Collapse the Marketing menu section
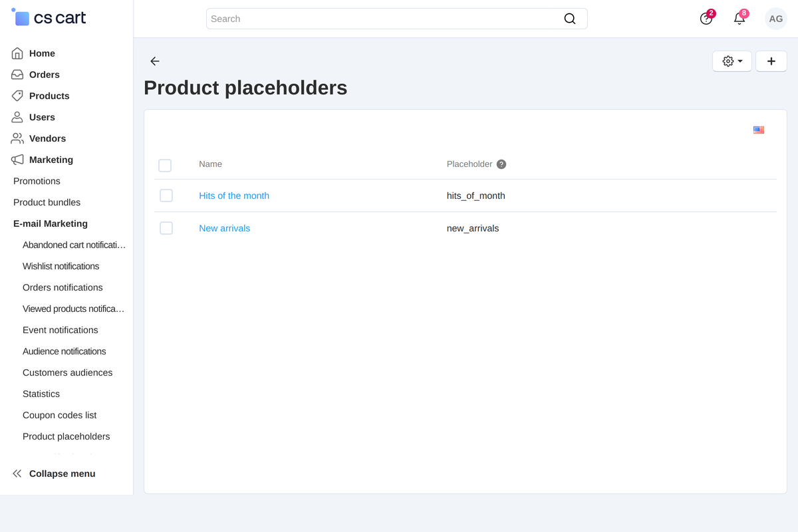The width and height of the screenshot is (798, 532). pos(51,160)
